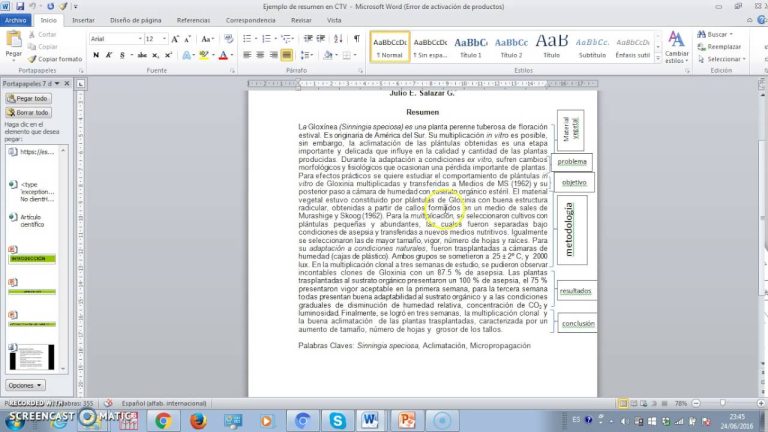Switch to Correspondencia tab
The height and width of the screenshot is (432, 768).
[250, 20]
